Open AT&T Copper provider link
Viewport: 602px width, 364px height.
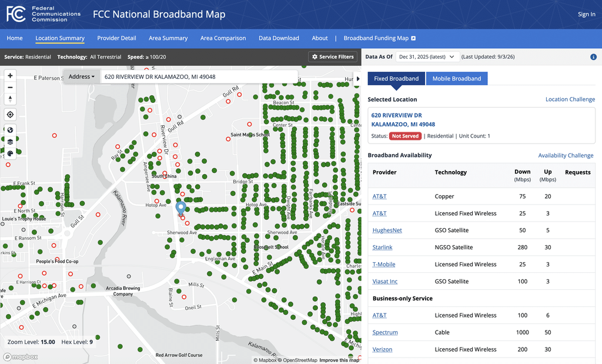click(x=379, y=196)
